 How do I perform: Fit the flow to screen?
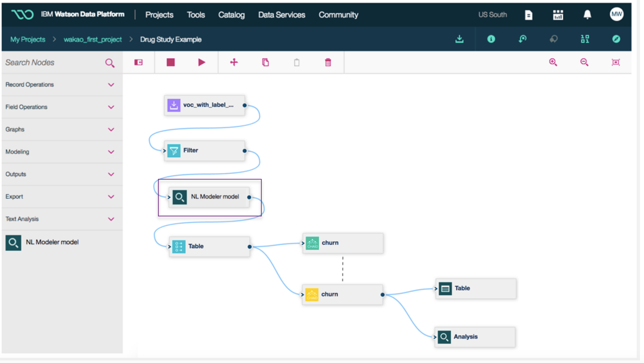click(x=616, y=62)
